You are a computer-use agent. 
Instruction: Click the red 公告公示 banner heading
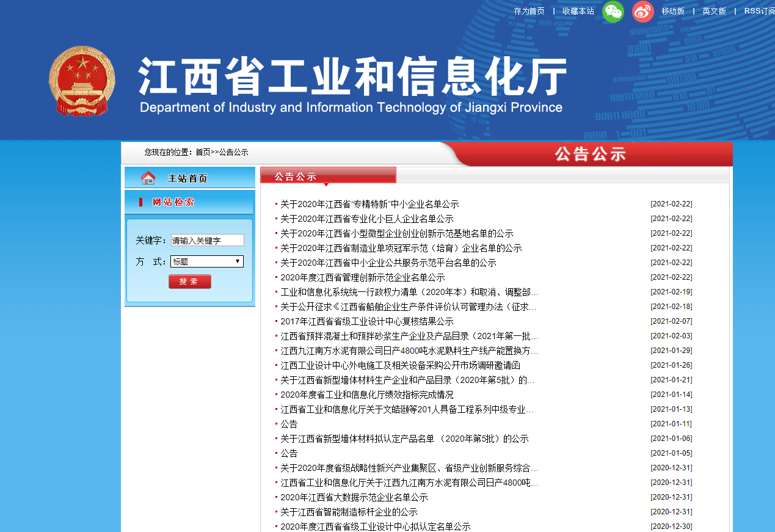(591, 154)
